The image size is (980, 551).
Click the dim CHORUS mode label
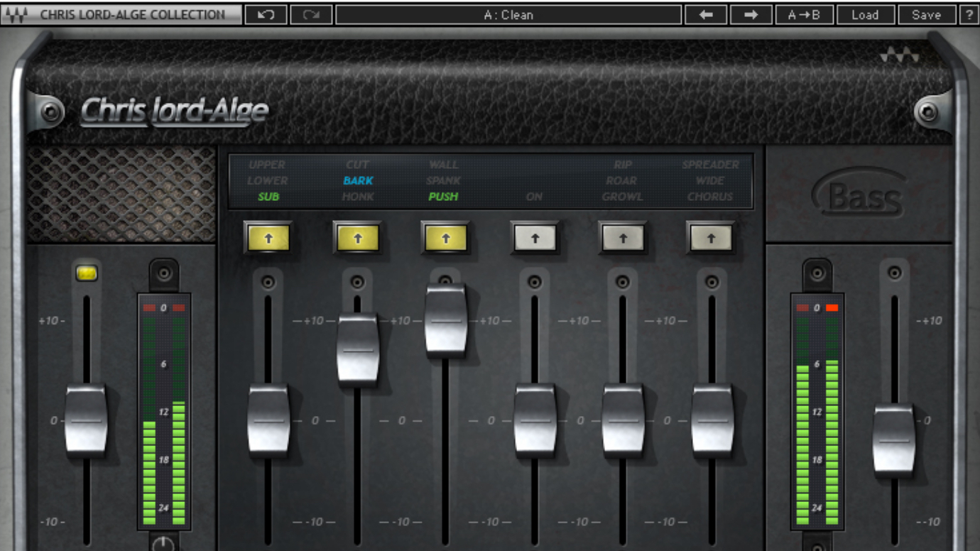pyautogui.click(x=710, y=197)
